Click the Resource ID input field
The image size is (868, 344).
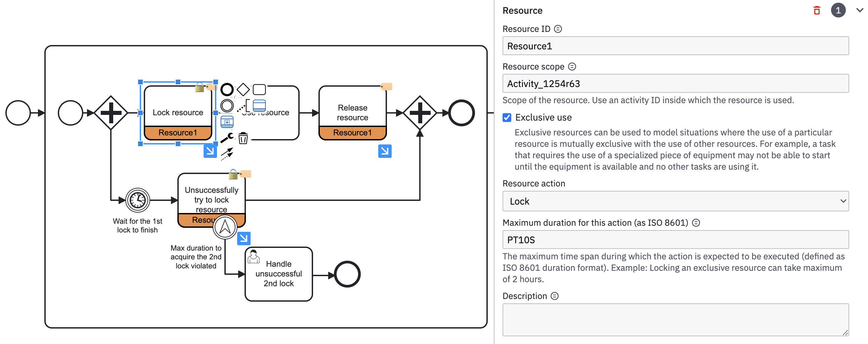coord(675,46)
